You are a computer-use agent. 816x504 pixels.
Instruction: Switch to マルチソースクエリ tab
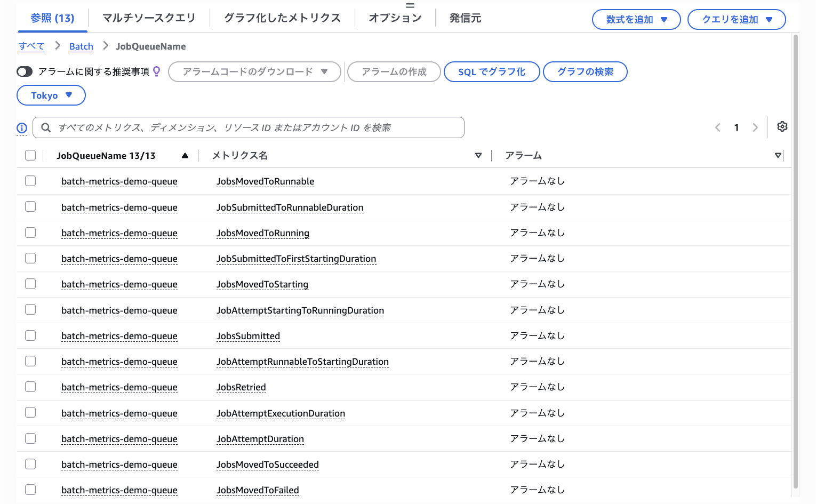[149, 18]
